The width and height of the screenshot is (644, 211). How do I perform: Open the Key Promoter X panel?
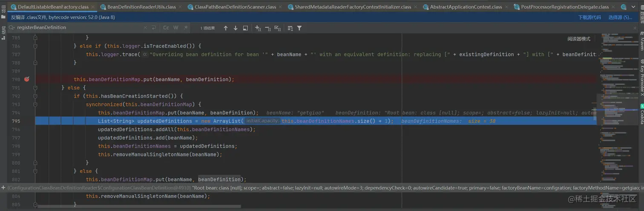(x=641, y=77)
